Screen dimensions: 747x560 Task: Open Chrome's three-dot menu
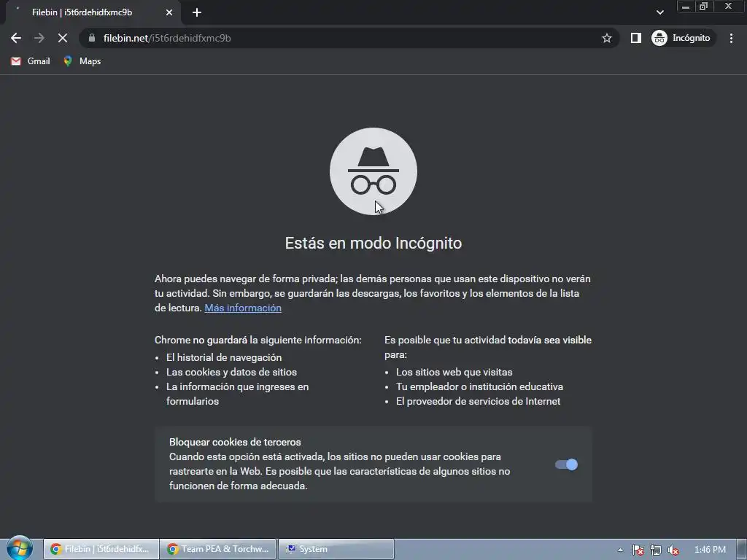point(731,38)
